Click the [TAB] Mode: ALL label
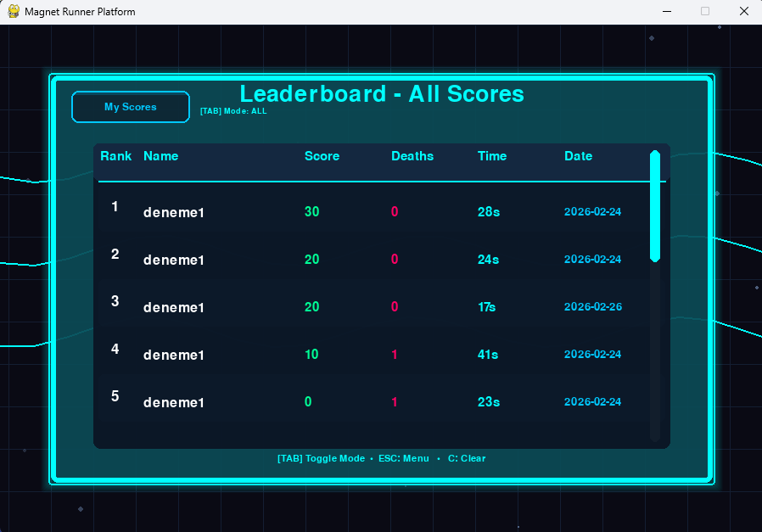Screen dimensions: 762x532 point(233,111)
